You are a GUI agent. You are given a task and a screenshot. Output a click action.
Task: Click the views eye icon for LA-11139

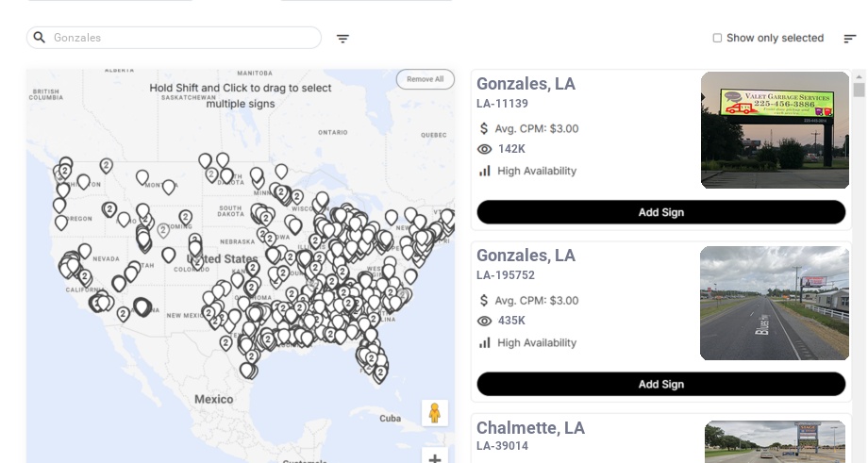(x=485, y=149)
